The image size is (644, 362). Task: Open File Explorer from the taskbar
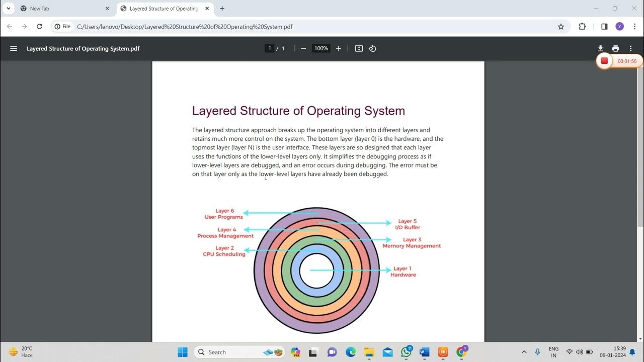pyautogui.click(x=369, y=352)
